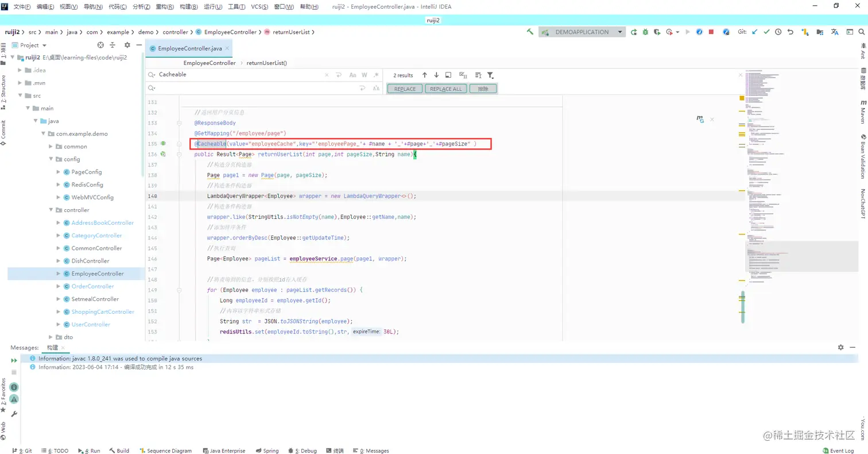Toggle the Commit tool window strip
Screen dimensions: 868x454
click(x=3, y=133)
